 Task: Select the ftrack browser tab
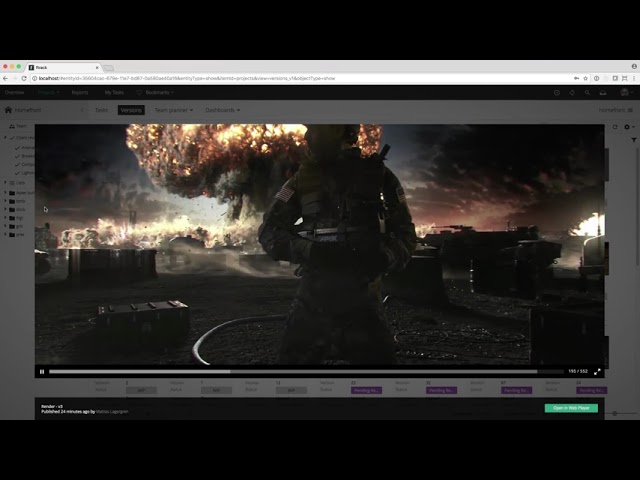[63, 67]
